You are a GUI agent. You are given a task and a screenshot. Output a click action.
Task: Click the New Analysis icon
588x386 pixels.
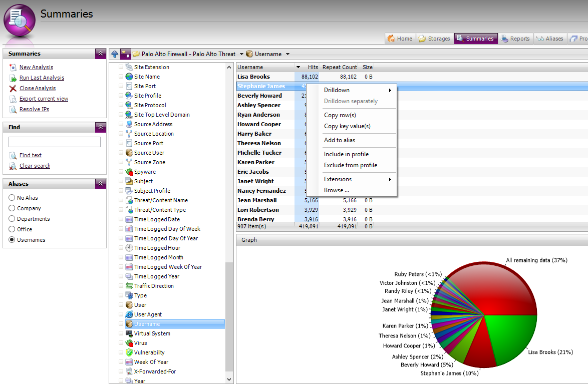point(13,67)
